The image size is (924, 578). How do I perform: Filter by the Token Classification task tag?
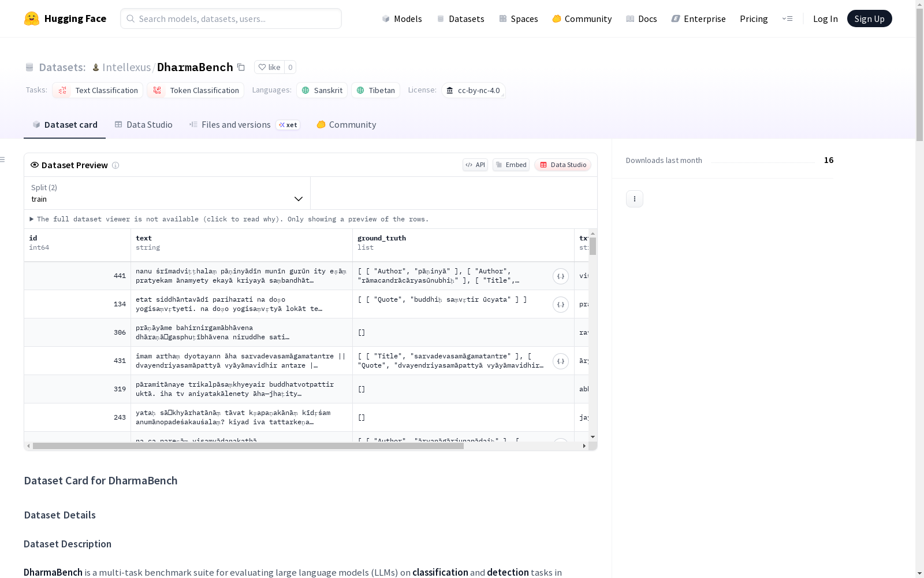pos(195,90)
